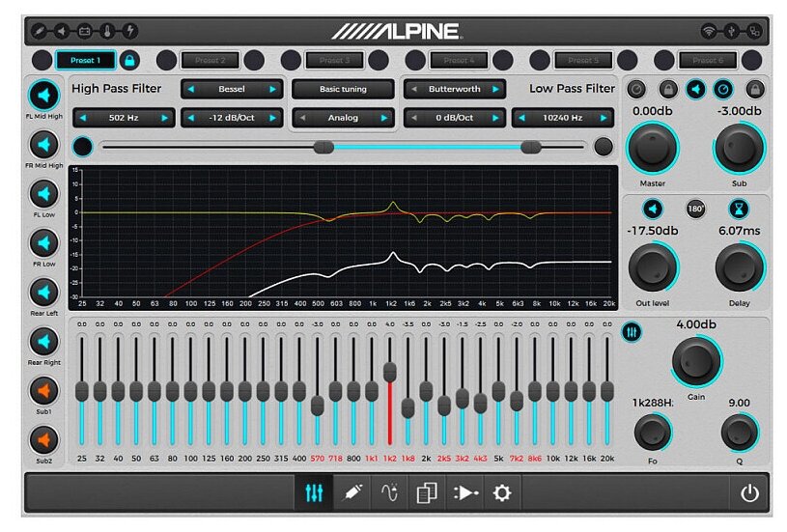Click the round button right of crossover slider
This screenshot has width=787, height=532.
(x=604, y=147)
